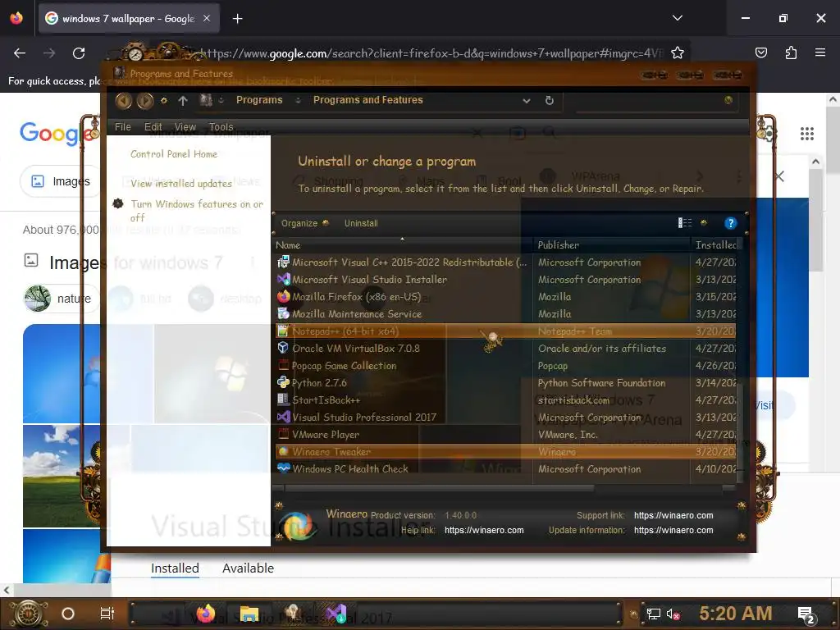Open the View menu

click(x=185, y=127)
